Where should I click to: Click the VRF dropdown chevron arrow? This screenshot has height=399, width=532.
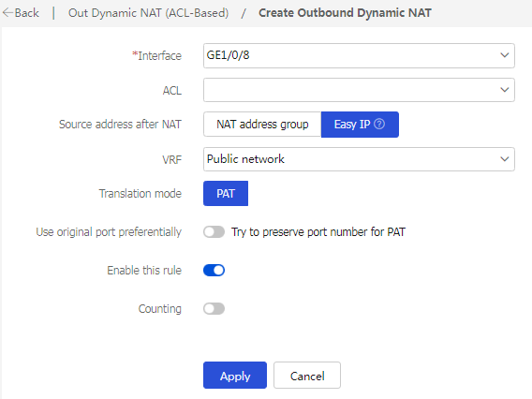point(505,159)
